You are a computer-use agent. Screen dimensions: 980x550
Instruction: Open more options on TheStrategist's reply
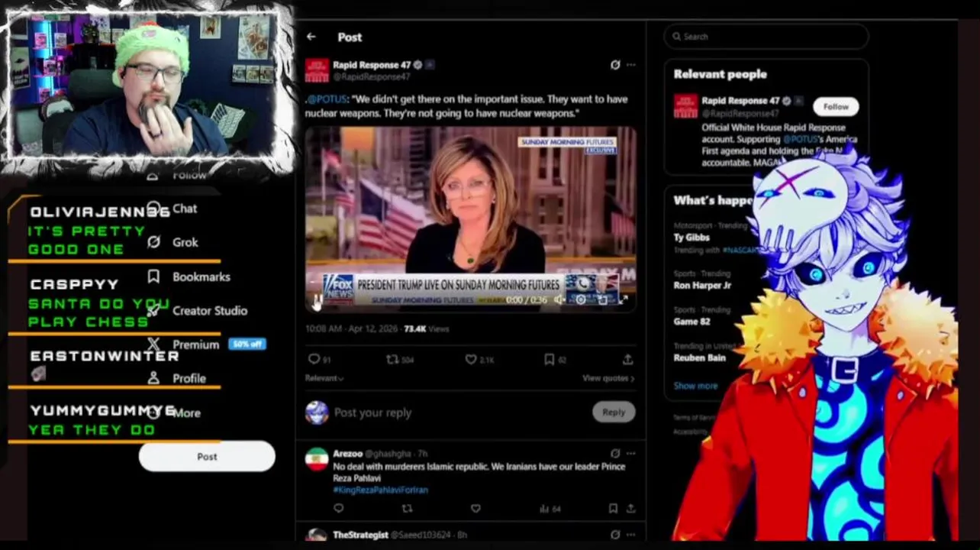point(631,535)
